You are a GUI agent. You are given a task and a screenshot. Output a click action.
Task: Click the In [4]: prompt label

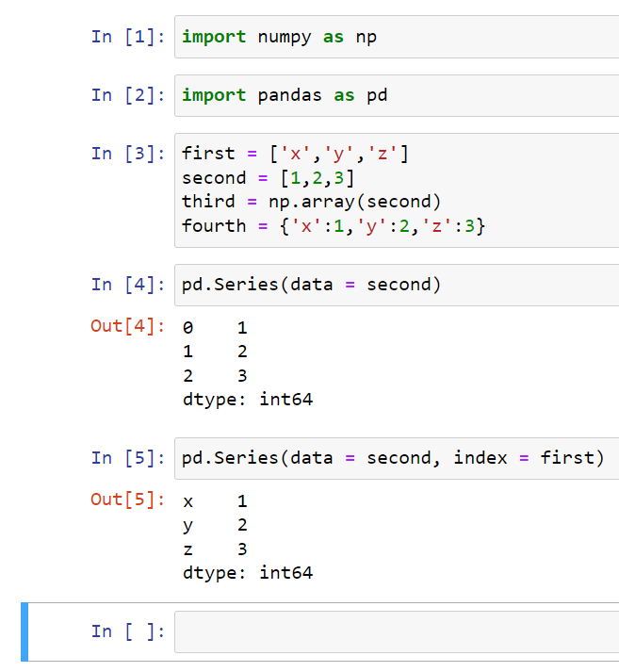(x=127, y=285)
